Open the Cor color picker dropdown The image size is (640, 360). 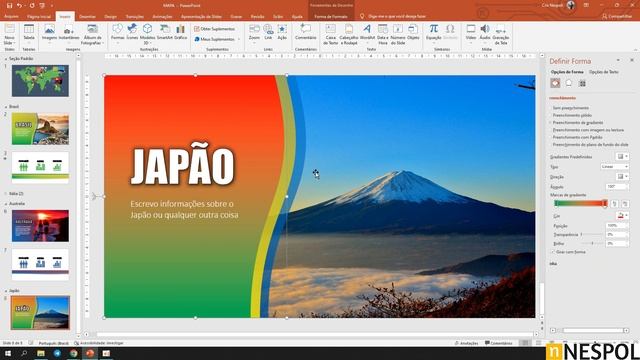pyautogui.click(x=622, y=216)
